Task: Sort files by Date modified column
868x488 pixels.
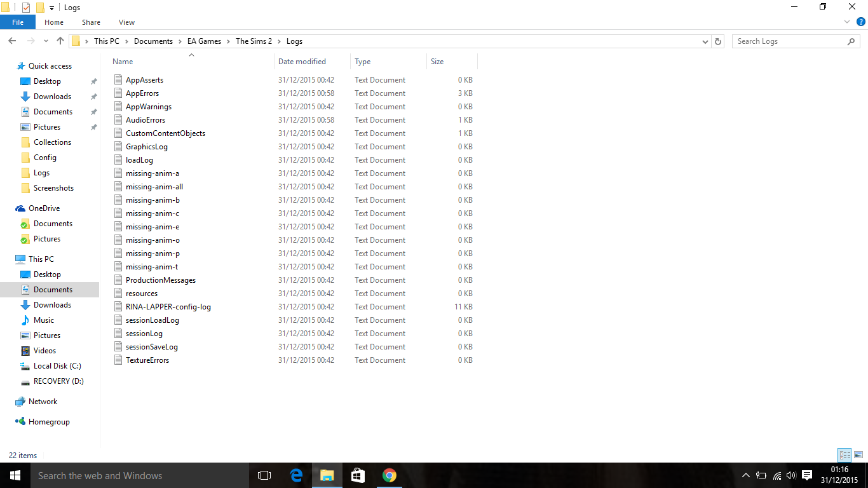Action: (x=302, y=62)
